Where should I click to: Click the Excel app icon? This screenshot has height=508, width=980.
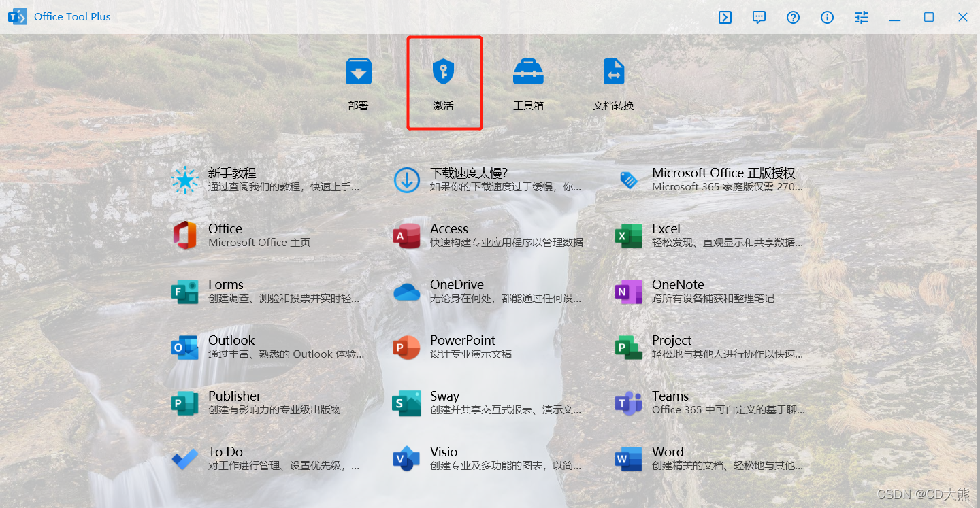pyautogui.click(x=629, y=236)
